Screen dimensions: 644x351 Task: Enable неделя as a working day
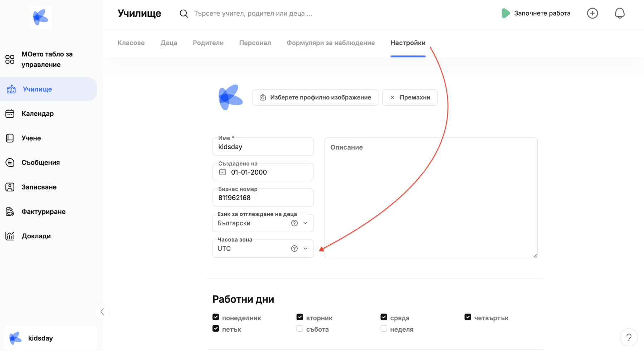pos(384,328)
